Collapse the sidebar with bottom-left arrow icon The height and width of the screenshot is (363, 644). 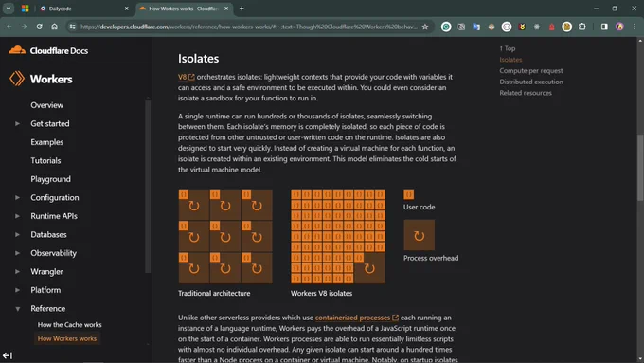(8, 355)
